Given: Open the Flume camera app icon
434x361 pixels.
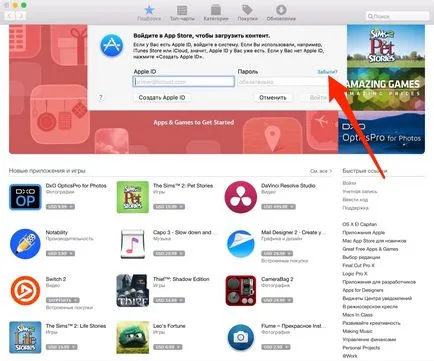Looking at the screenshot, I should 241,337.
